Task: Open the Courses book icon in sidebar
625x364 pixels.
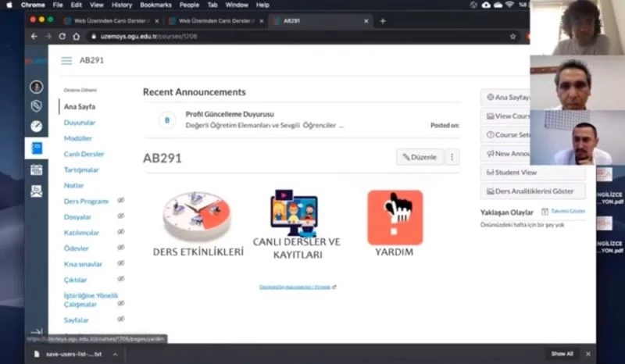Action: 36,148
